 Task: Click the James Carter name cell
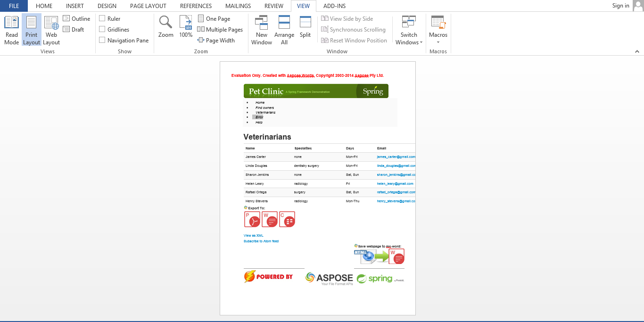[x=256, y=157]
